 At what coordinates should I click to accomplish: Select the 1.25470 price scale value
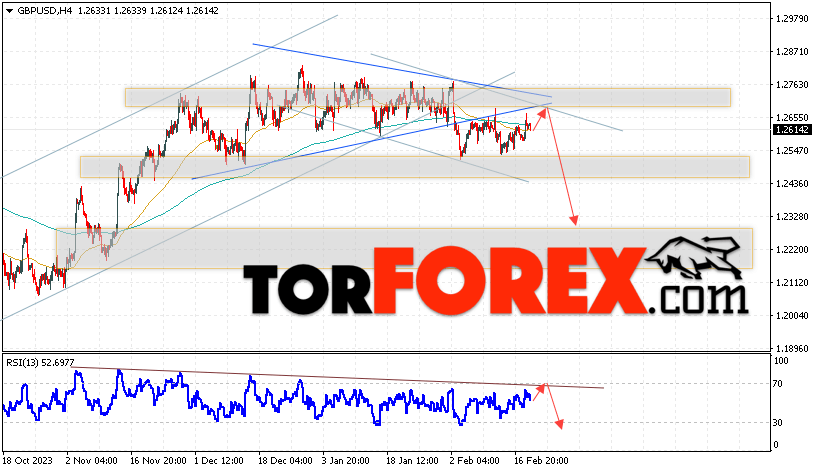792,151
